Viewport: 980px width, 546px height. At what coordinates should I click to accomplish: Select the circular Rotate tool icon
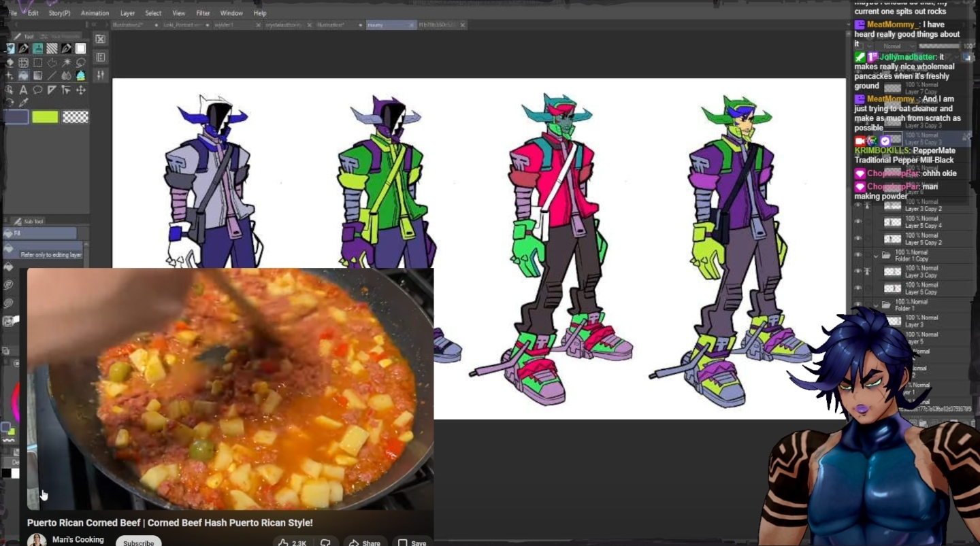pyautogui.click(x=9, y=103)
